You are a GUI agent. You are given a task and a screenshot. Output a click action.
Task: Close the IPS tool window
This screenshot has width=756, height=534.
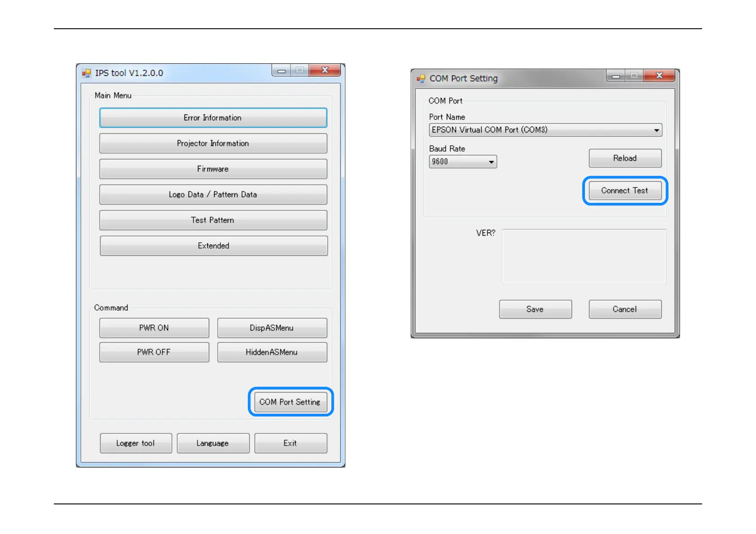point(325,70)
